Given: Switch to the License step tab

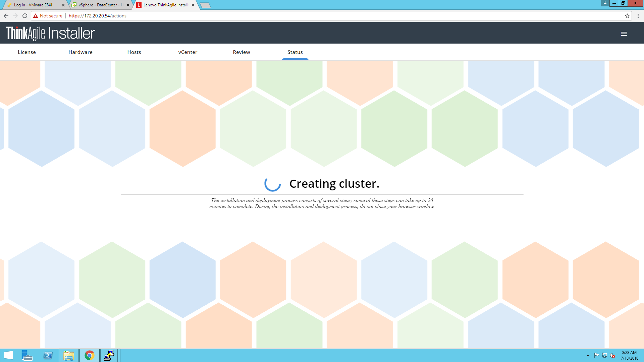Looking at the screenshot, I should click(27, 52).
